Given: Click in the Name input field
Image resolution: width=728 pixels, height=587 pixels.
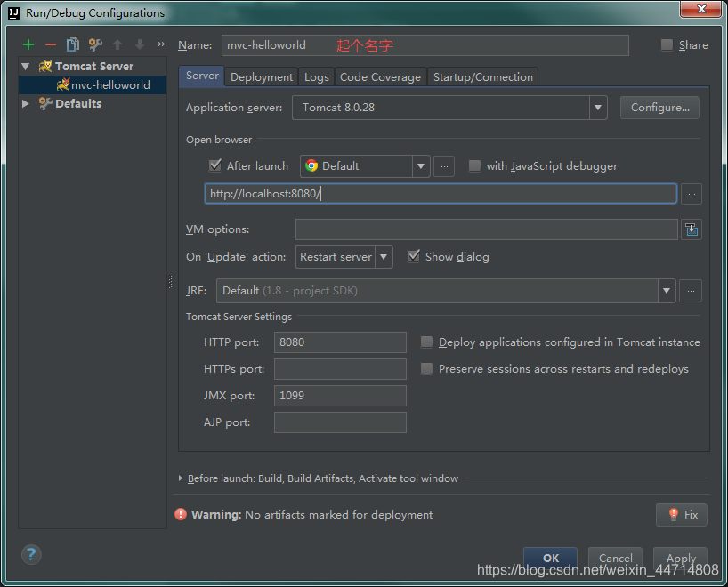Looking at the screenshot, I should pyautogui.click(x=425, y=45).
